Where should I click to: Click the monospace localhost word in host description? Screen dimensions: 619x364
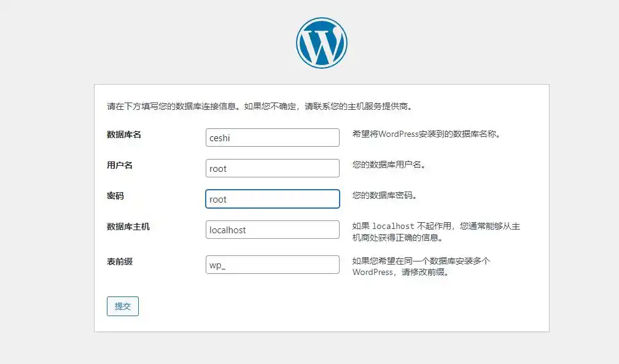point(393,227)
